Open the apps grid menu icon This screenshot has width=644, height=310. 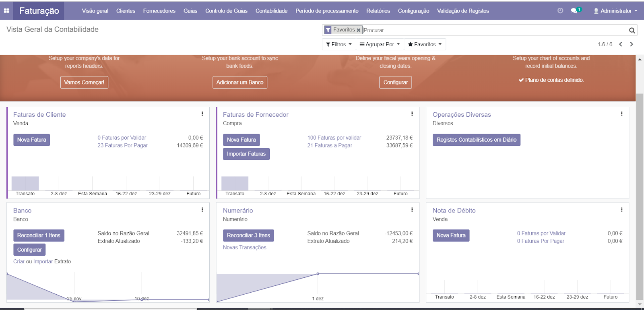pyautogui.click(x=6, y=11)
